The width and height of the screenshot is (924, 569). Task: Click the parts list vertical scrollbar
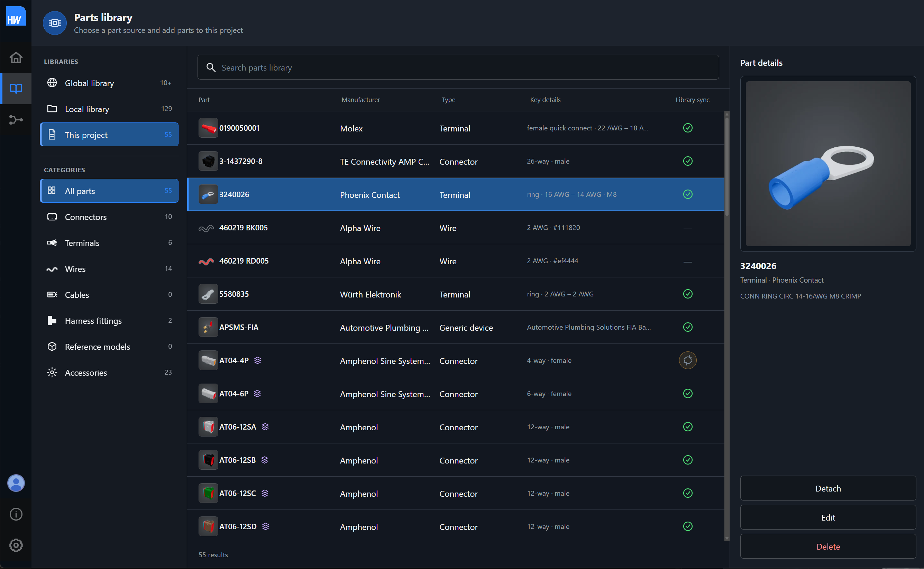tap(727, 326)
